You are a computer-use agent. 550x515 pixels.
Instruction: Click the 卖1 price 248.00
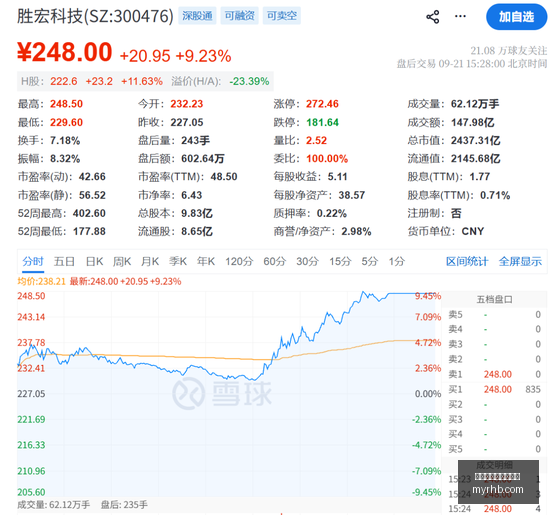point(497,374)
